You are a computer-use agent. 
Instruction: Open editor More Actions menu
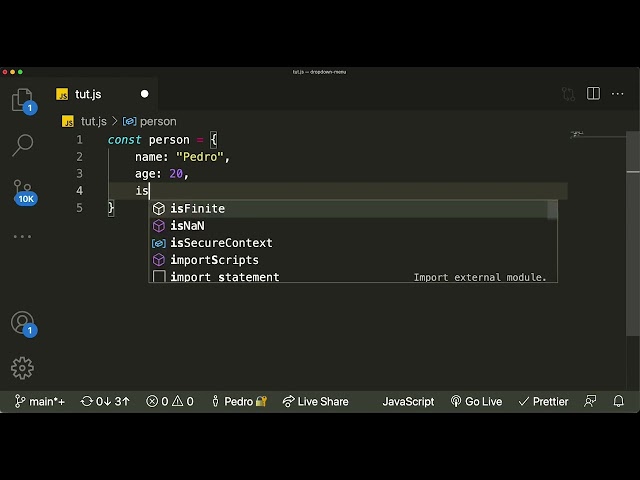point(618,94)
